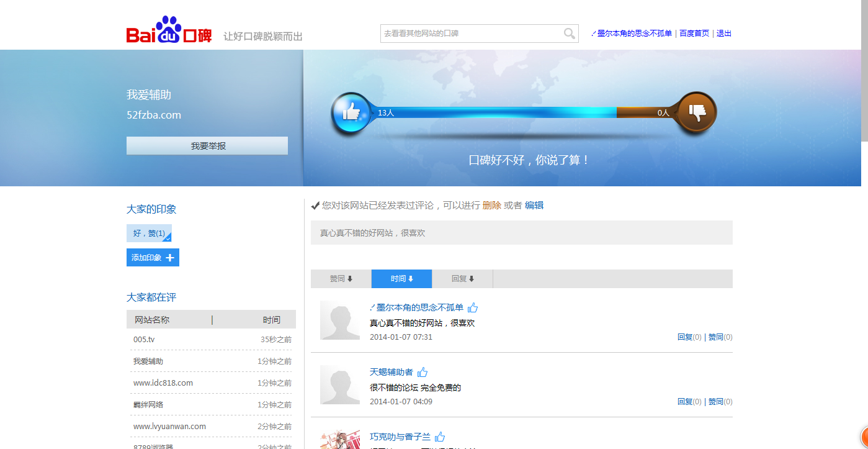
Task: Click the 大家都在评 heading
Action: pyautogui.click(x=151, y=297)
